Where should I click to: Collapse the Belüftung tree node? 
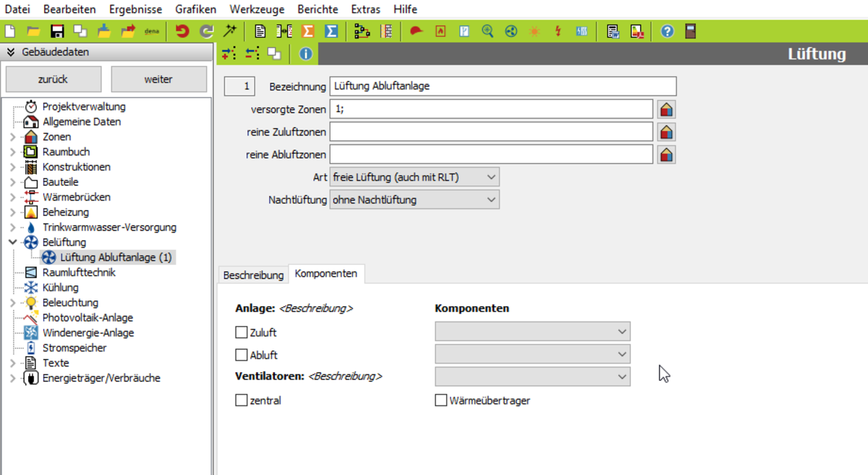tap(12, 243)
